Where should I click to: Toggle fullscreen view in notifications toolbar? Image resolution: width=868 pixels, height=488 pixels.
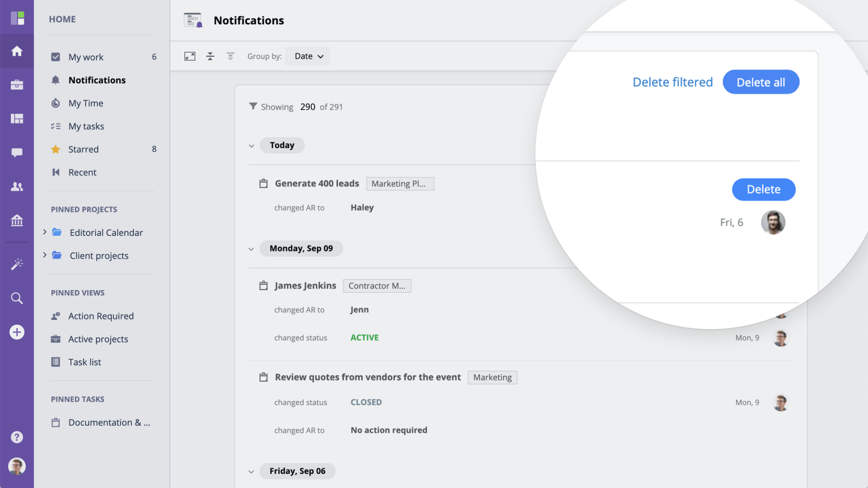coord(190,56)
